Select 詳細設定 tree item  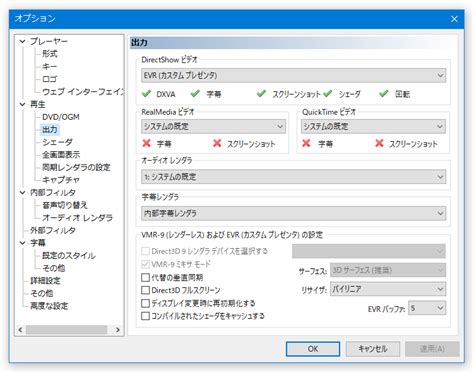pyautogui.click(x=45, y=281)
